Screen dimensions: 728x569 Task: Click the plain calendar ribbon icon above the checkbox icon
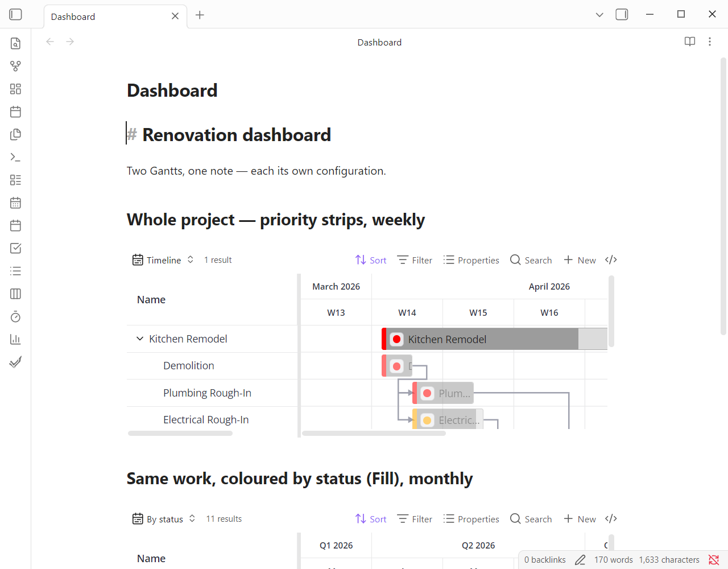click(x=16, y=225)
